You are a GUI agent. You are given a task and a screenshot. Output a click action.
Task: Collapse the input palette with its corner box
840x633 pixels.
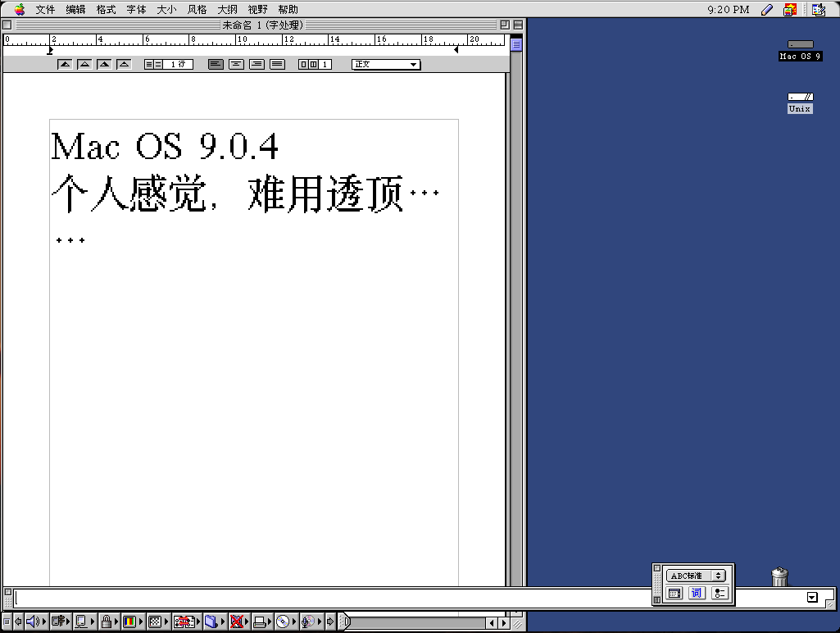656,568
